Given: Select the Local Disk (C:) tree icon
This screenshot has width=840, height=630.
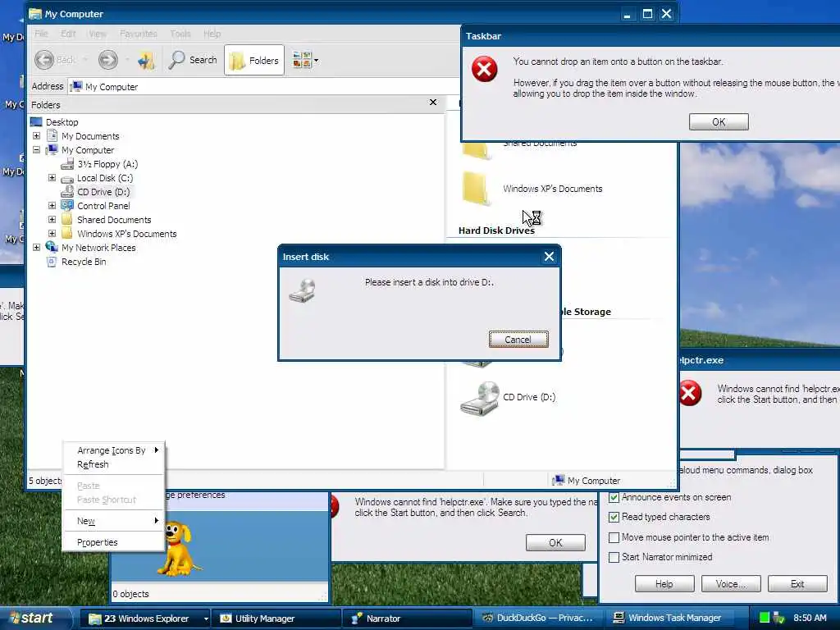Looking at the screenshot, I should pos(67,178).
